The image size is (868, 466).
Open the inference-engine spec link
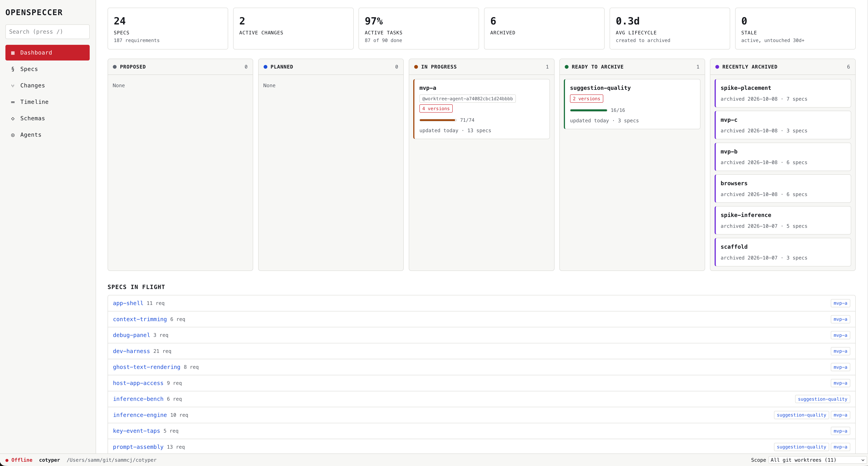tap(140, 415)
